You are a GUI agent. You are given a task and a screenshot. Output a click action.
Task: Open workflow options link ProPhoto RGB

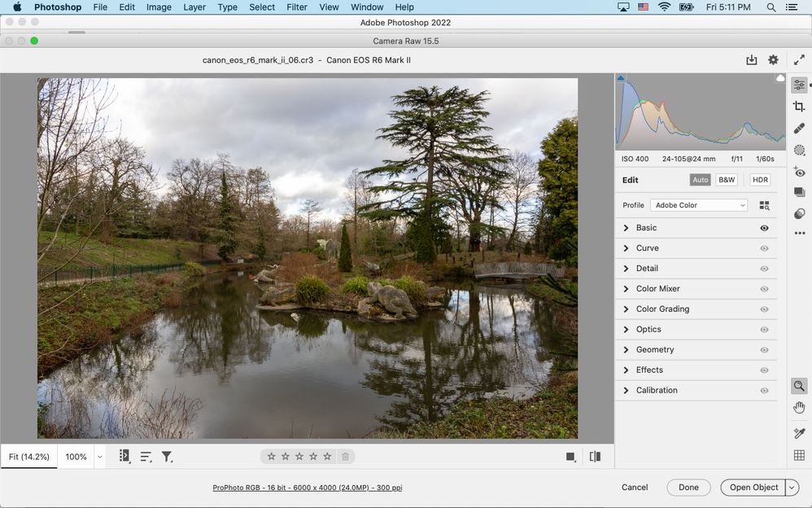(307, 488)
